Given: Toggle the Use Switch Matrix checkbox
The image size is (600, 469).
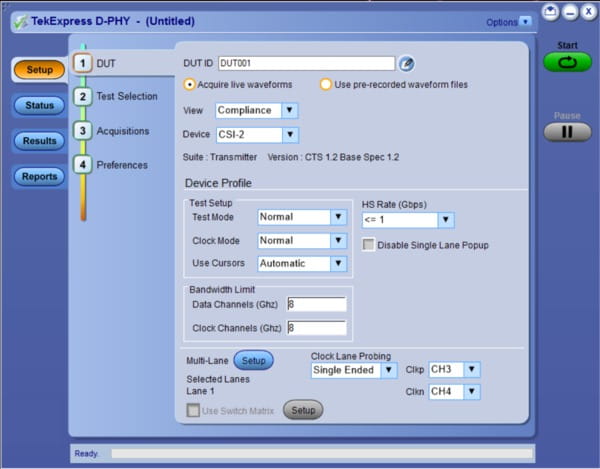Looking at the screenshot, I should 193,411.
